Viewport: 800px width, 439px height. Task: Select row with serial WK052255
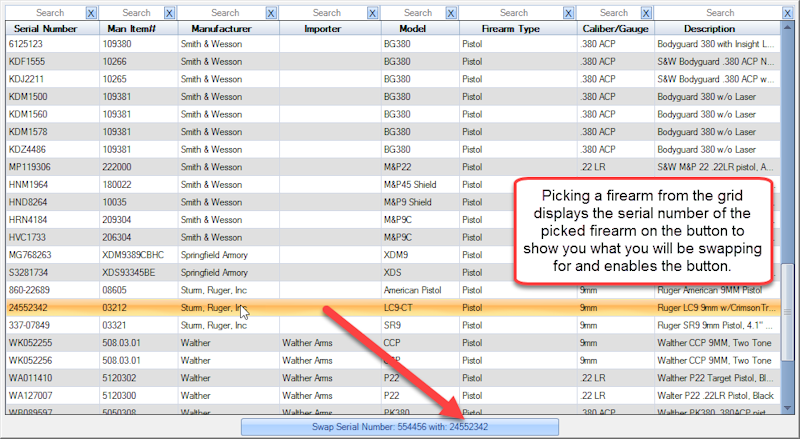coord(393,343)
